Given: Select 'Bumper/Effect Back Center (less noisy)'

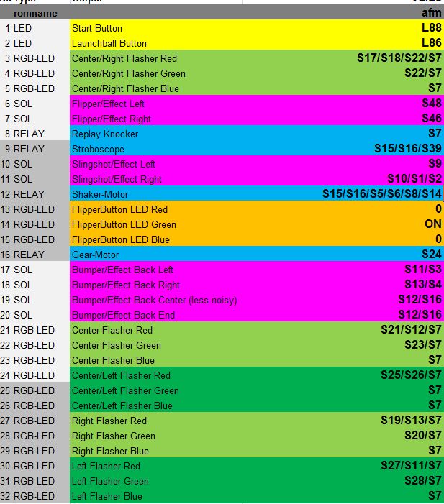Looking at the screenshot, I should tap(156, 301).
